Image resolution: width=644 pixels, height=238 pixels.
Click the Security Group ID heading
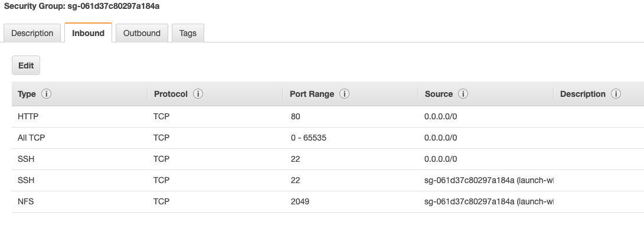[82, 6]
